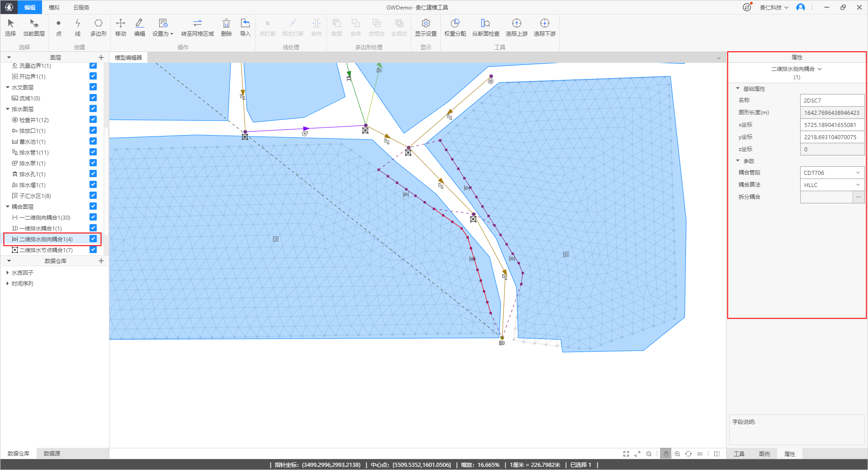Switch to the 模拟 ribbon tab
Image resolution: width=868 pixels, height=470 pixels.
click(x=54, y=7)
